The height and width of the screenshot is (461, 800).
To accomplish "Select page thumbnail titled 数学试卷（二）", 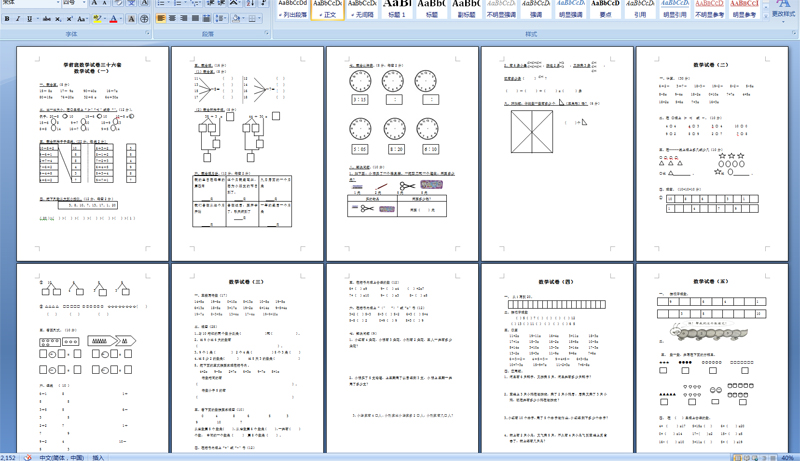I will tap(712, 154).
